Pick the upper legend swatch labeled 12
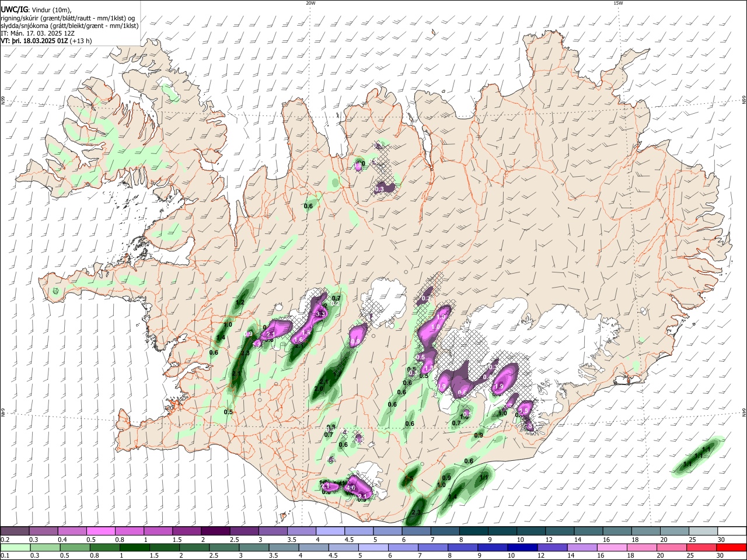This screenshot has height=560, width=747. [560, 531]
